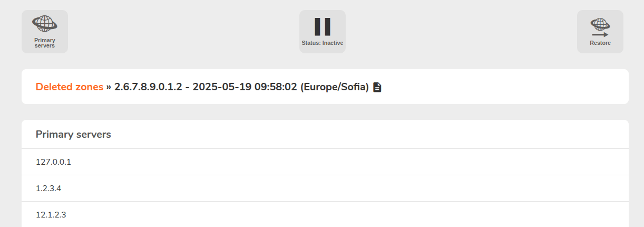Image resolution: width=644 pixels, height=227 pixels.
Task: Select primary server 127.0.0.1 row
Action: [x=325, y=162]
